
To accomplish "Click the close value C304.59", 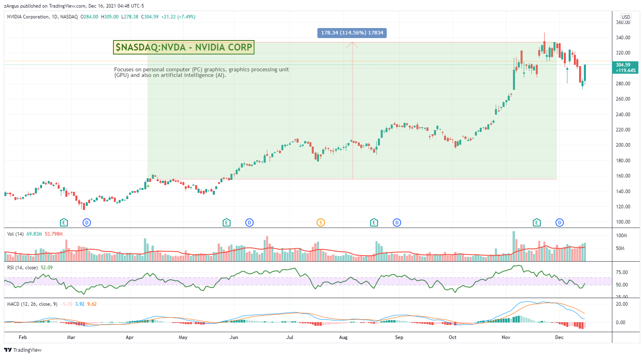I will [150, 17].
